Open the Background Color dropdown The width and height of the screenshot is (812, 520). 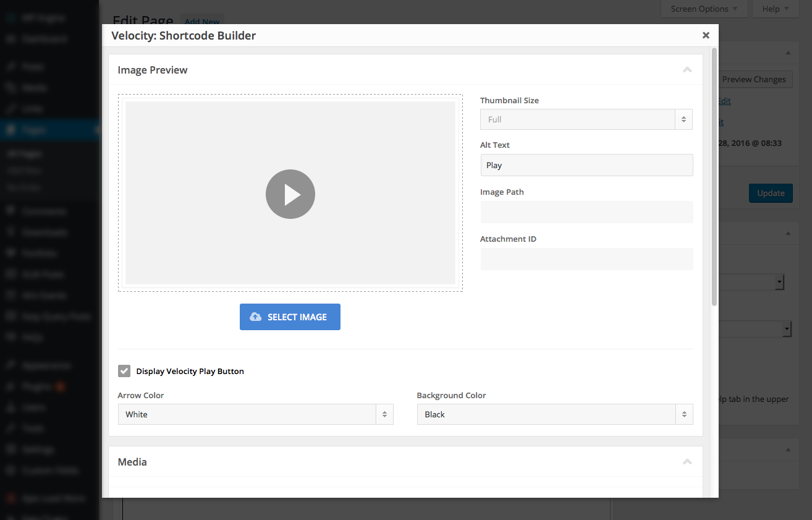[x=555, y=414]
